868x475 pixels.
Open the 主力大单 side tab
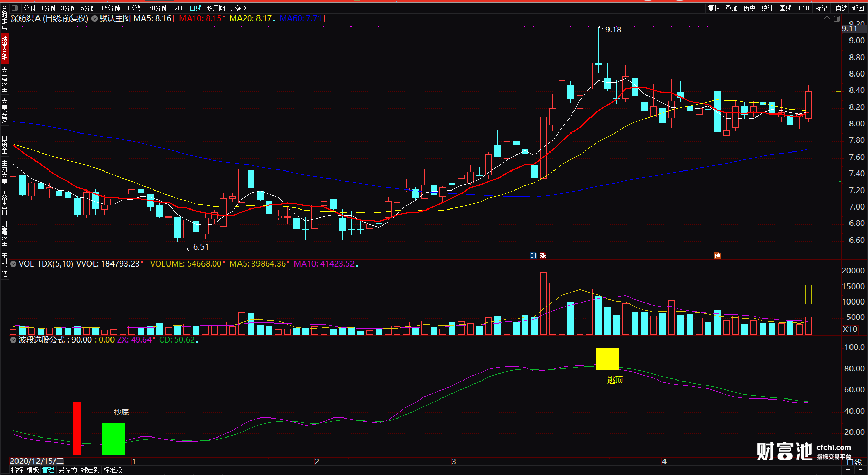(x=4, y=173)
